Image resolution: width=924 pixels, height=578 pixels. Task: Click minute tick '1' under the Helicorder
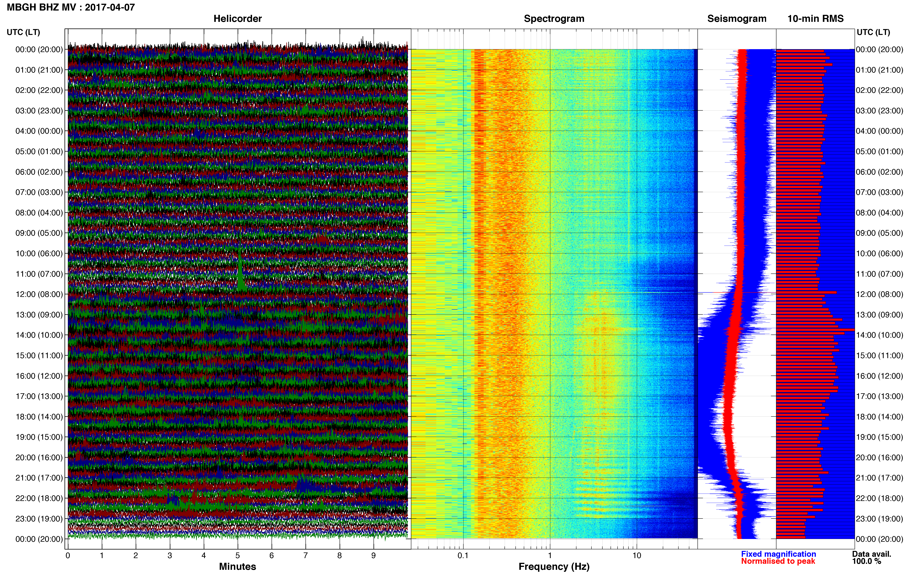102,555
